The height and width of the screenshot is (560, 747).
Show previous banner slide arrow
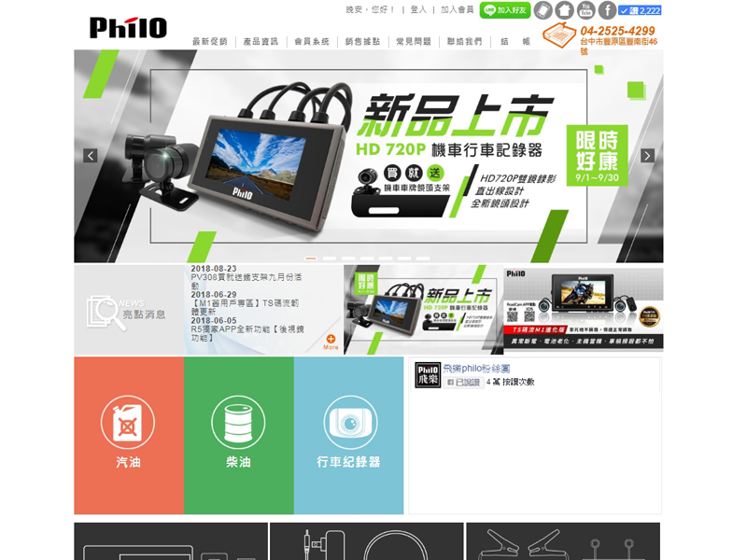pyautogui.click(x=90, y=156)
